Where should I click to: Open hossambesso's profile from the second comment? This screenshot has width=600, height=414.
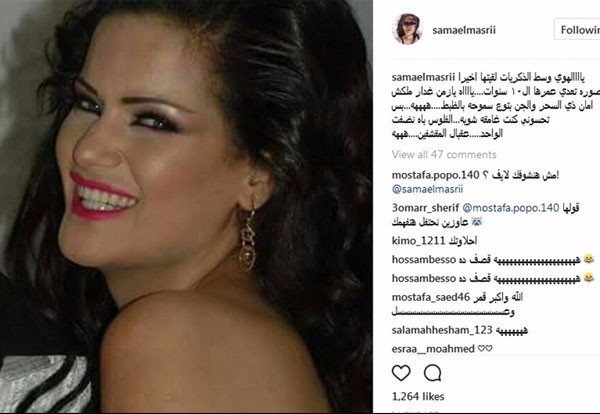[x=424, y=278]
